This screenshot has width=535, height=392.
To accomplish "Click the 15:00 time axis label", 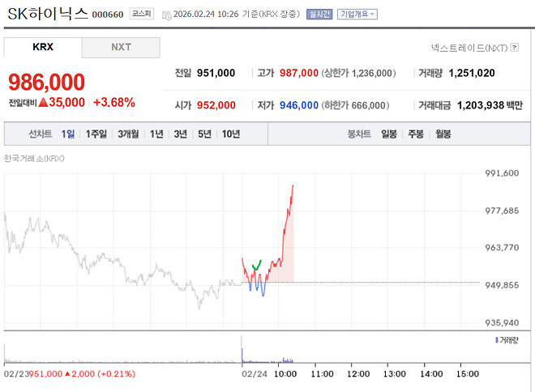I will [468, 374].
